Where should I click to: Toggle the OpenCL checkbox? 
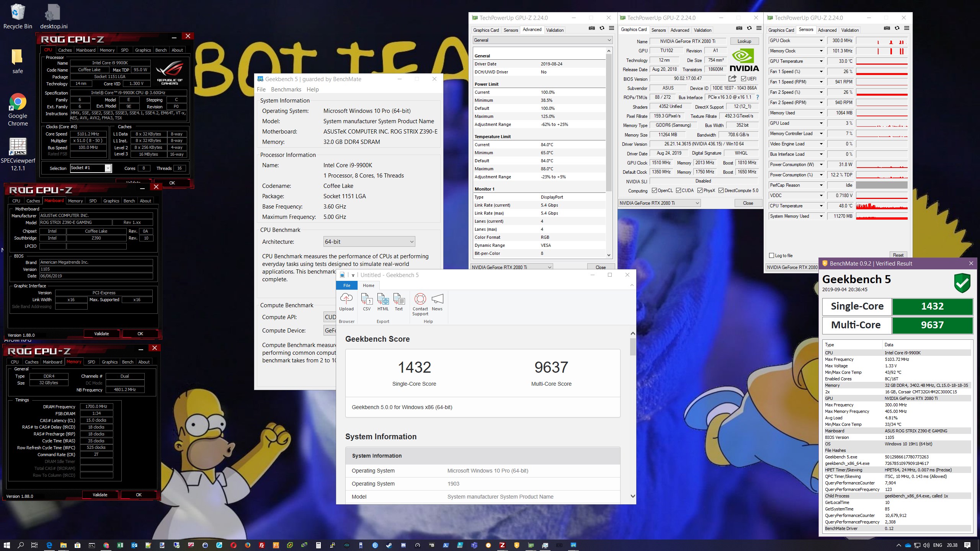tap(654, 191)
